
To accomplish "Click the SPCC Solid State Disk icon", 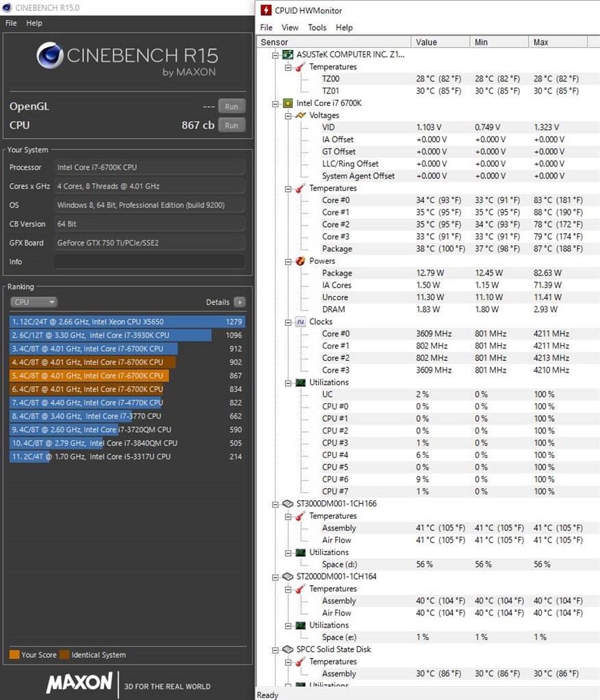I will (288, 649).
